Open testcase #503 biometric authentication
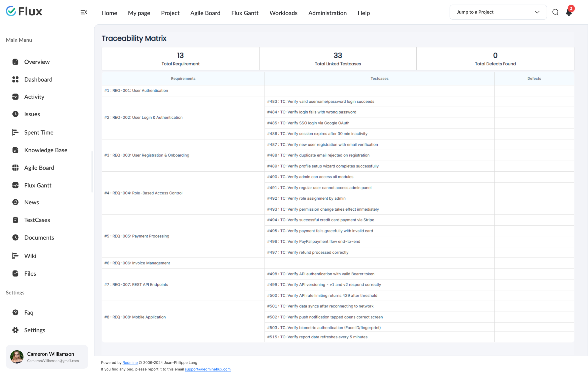The height and width of the screenshot is (376, 588). 324,328
